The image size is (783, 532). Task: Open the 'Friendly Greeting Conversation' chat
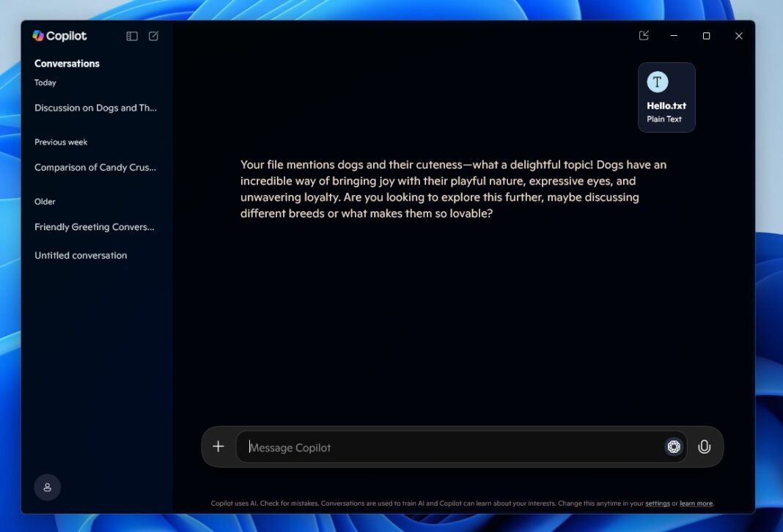(x=94, y=226)
